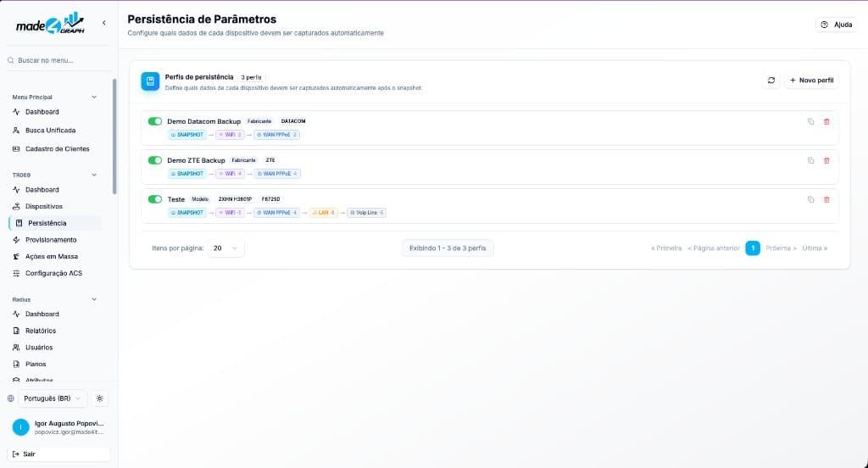Viewport: 868px width, 468px height.
Task: Collapse the sidebar with the chevron arrow
Action: tap(104, 23)
